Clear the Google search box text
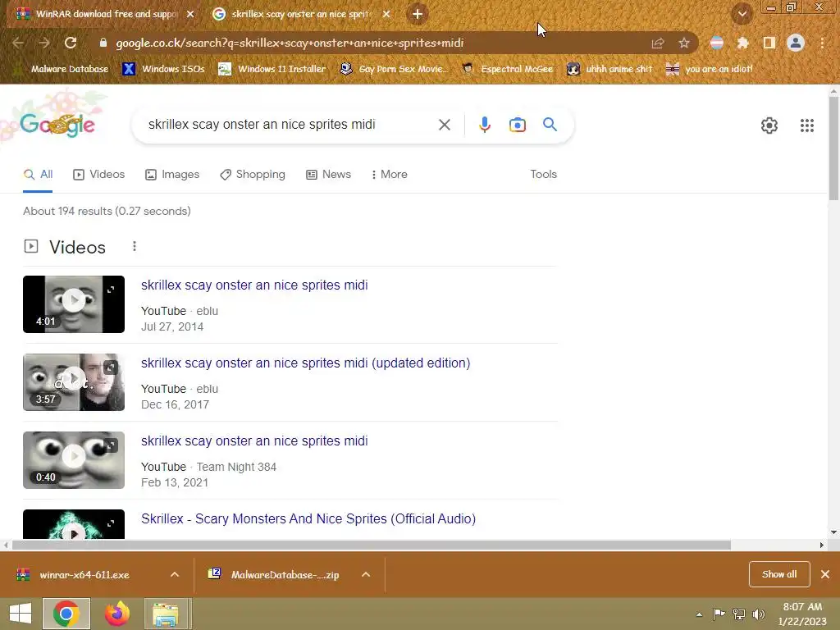 (x=444, y=125)
